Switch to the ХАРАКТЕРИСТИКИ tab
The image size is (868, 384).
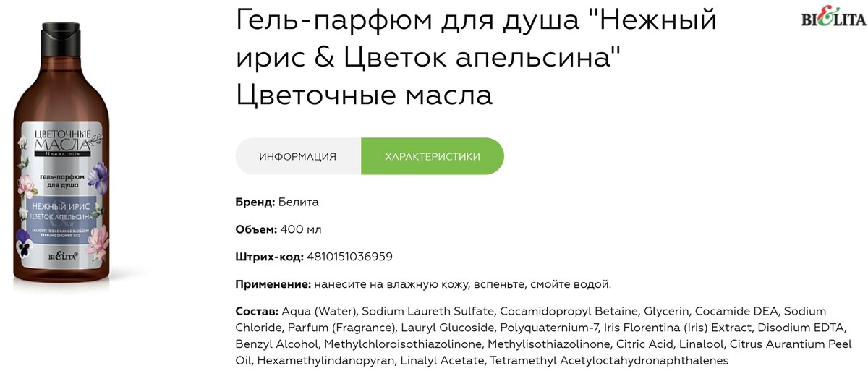tap(432, 156)
